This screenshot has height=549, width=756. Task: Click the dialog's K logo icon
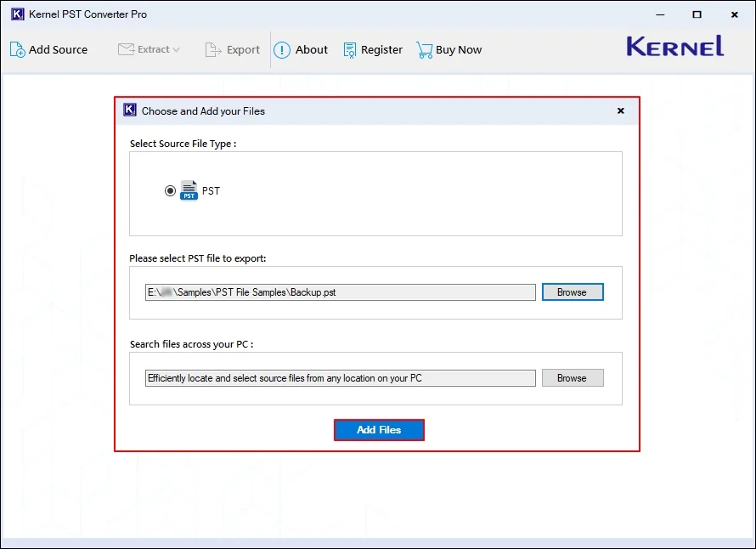129,110
